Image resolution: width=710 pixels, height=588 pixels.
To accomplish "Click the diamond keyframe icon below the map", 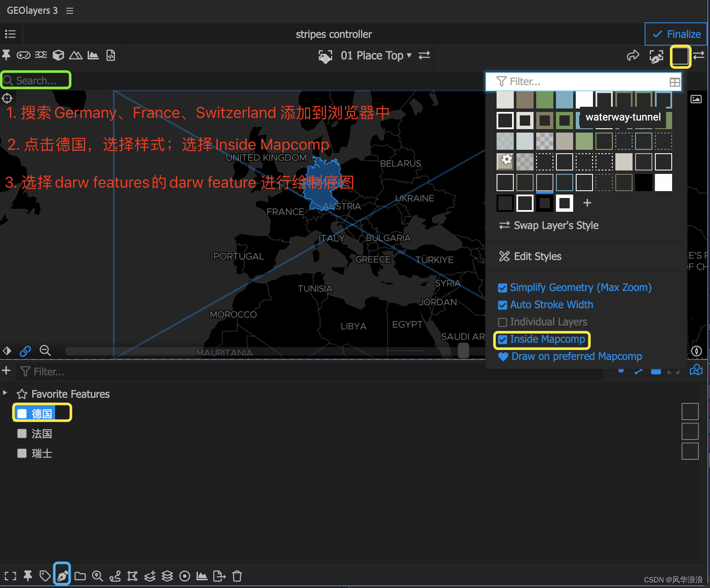I will (x=7, y=351).
